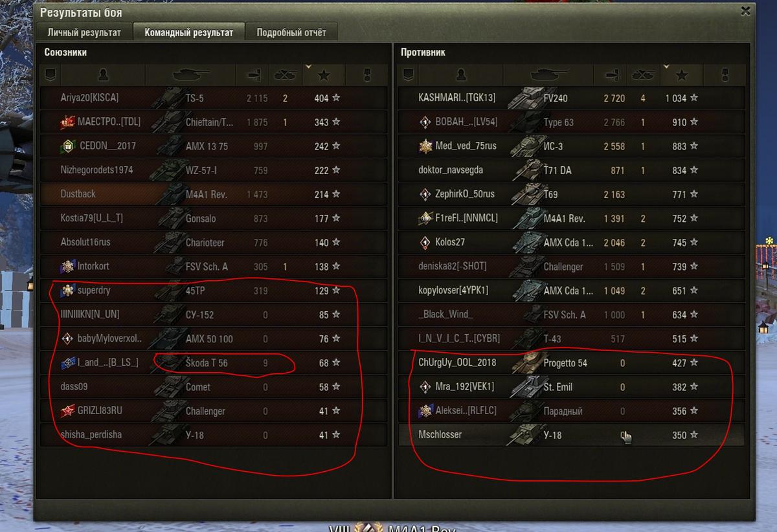Sort enemy team by destroyed vehicles icon
The image size is (777, 532).
coord(644,76)
